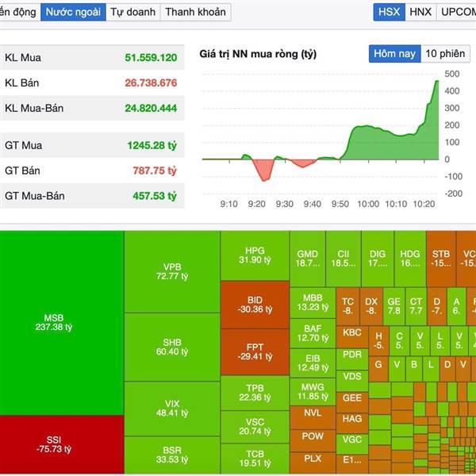Viewport: 476px width, 476px height.
Task: Select the HDG treemap tile
Action: coord(410,259)
